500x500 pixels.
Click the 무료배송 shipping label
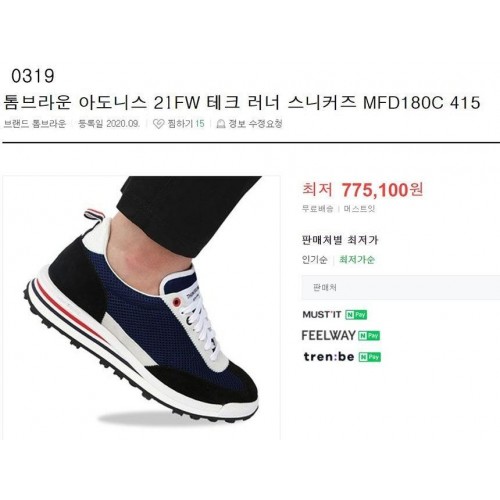(317, 209)
